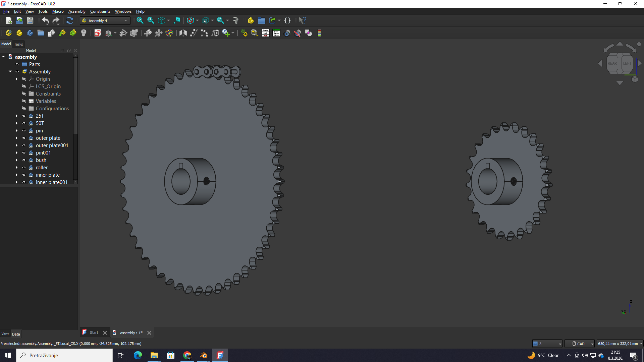The width and height of the screenshot is (644, 362).
Task: Toggle visibility of the 50T part
Action: click(x=24, y=123)
